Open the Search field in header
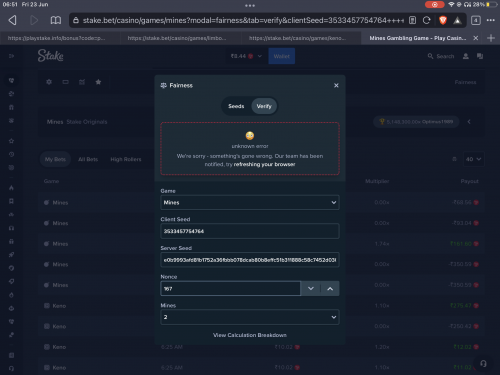The height and width of the screenshot is (375, 500). tap(441, 56)
